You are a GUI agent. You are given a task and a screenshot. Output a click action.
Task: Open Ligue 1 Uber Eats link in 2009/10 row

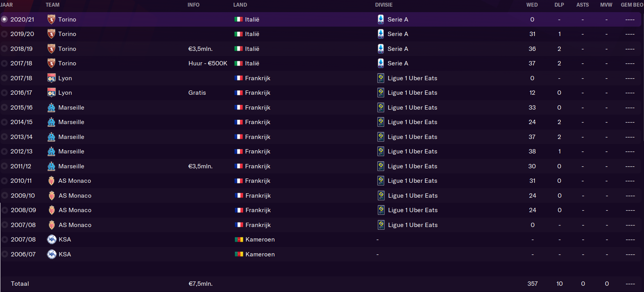[413, 196]
